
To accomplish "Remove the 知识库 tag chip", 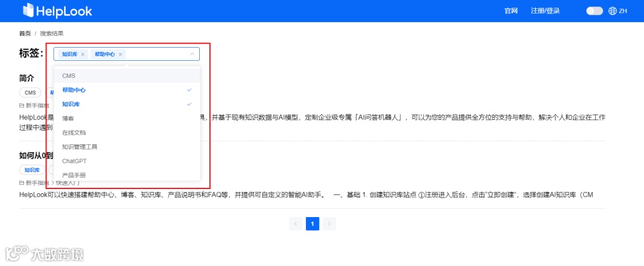I will 82,54.
